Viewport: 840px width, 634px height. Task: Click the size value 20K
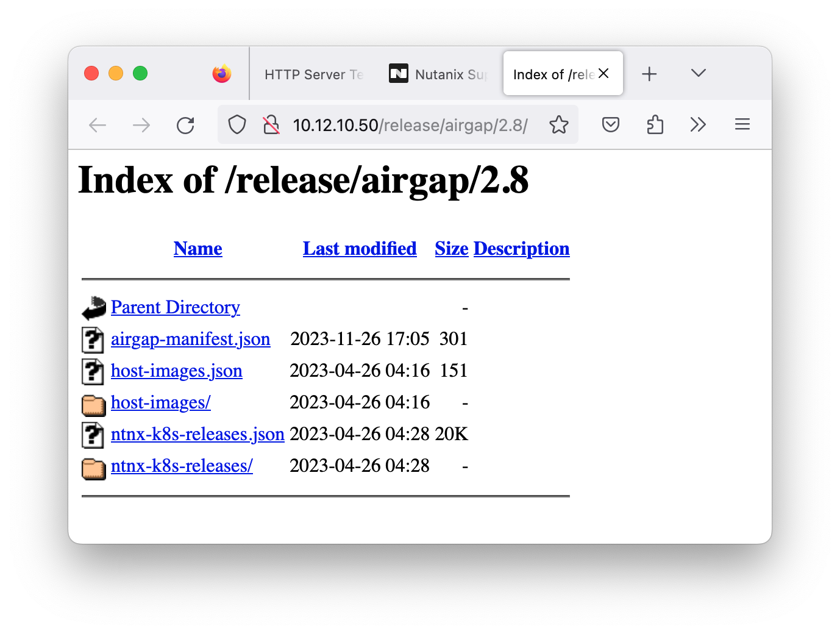[452, 434]
